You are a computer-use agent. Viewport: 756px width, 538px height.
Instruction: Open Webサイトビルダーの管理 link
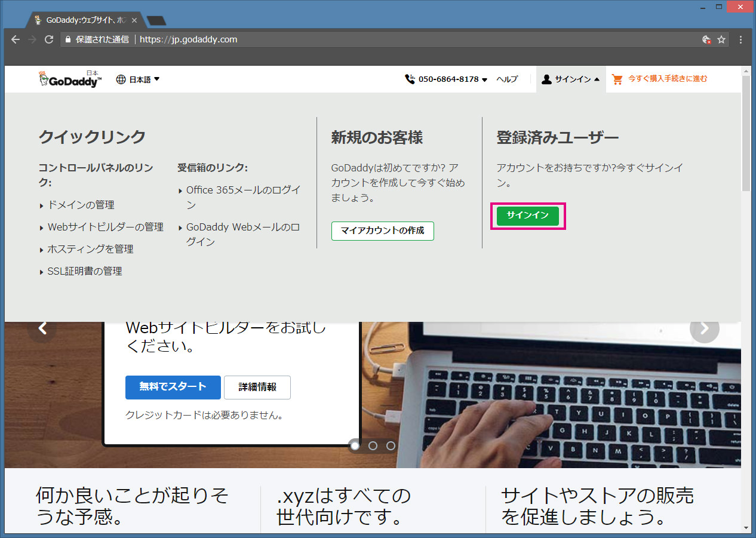pos(105,227)
